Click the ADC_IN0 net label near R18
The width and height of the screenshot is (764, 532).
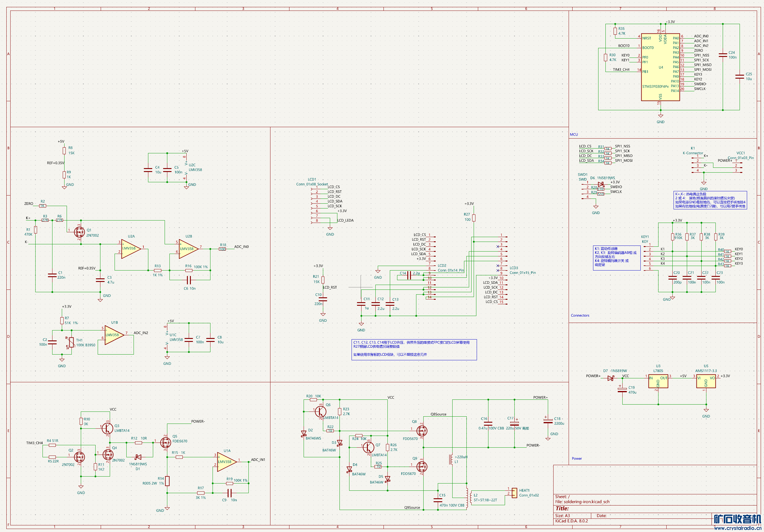[x=241, y=247]
